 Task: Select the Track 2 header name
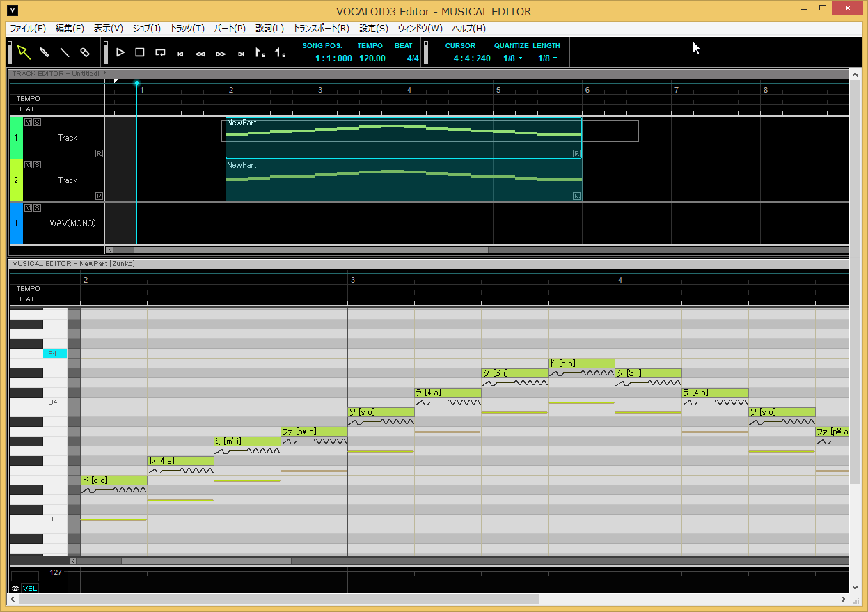[x=68, y=180]
